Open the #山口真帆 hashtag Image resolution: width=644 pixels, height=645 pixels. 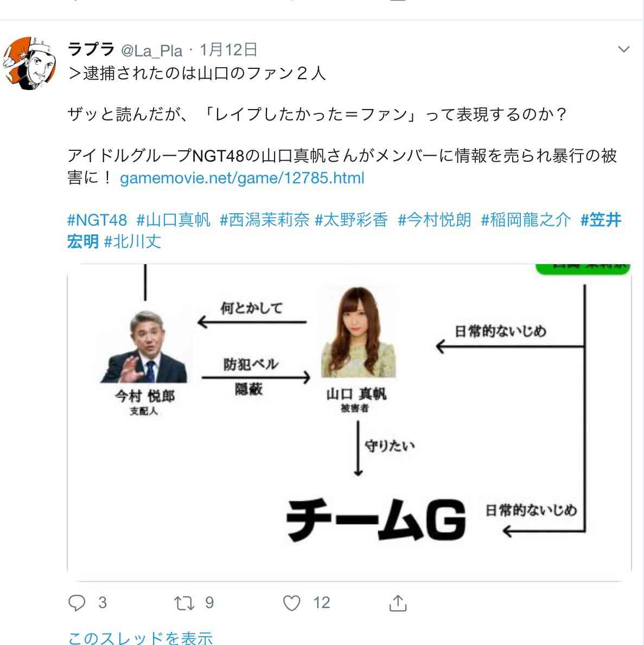click(173, 220)
